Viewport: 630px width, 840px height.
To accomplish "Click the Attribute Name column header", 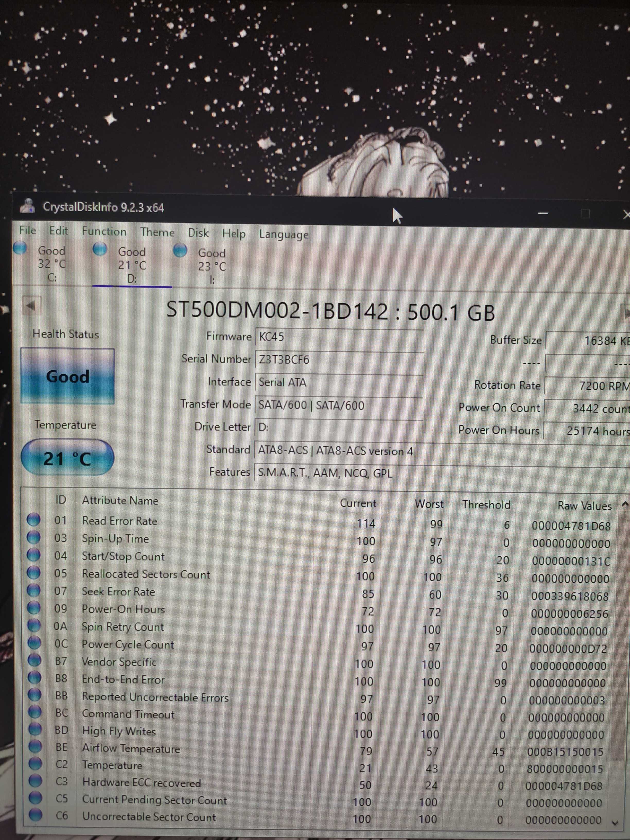I will (120, 501).
